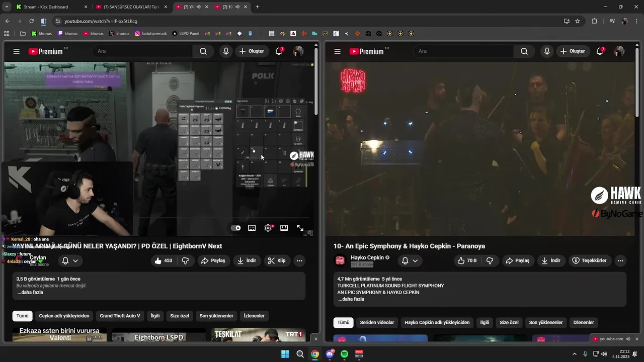The width and height of the screenshot is (644, 362).
Task: Bookmark this page with the star icon
Action: click(578, 21)
